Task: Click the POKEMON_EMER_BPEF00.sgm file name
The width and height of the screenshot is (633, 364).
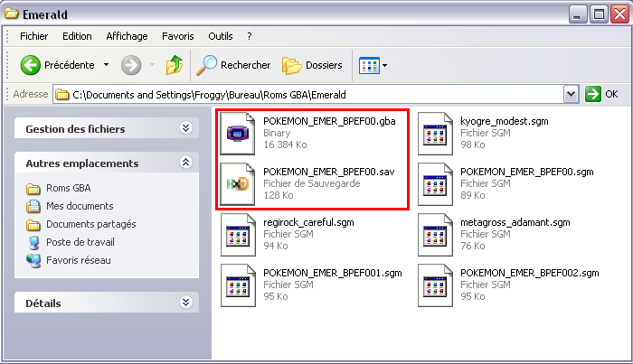Action: (527, 172)
